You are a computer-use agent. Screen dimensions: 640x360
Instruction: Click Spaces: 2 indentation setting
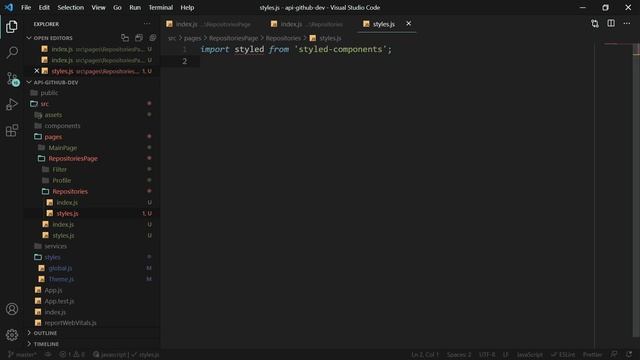tap(459, 354)
